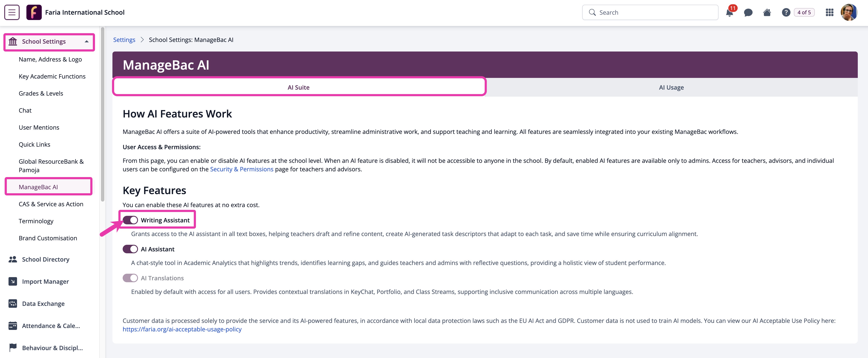Disable the AI Assistant toggle
Screen dimensions: 868x358
coord(130,249)
